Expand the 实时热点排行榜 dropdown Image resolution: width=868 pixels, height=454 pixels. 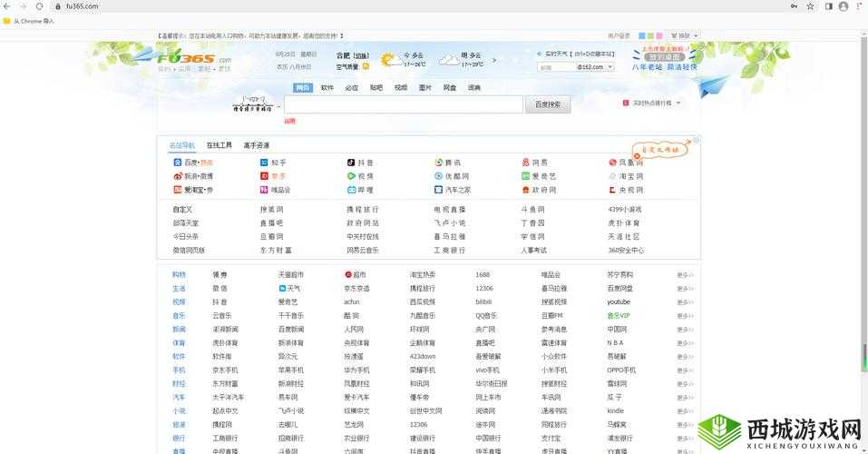[x=678, y=104]
